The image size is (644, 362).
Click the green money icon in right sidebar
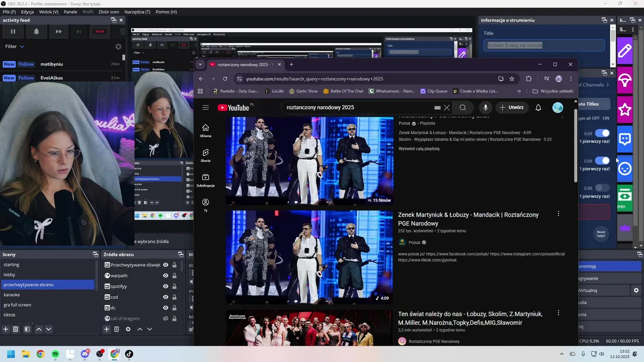625,197
